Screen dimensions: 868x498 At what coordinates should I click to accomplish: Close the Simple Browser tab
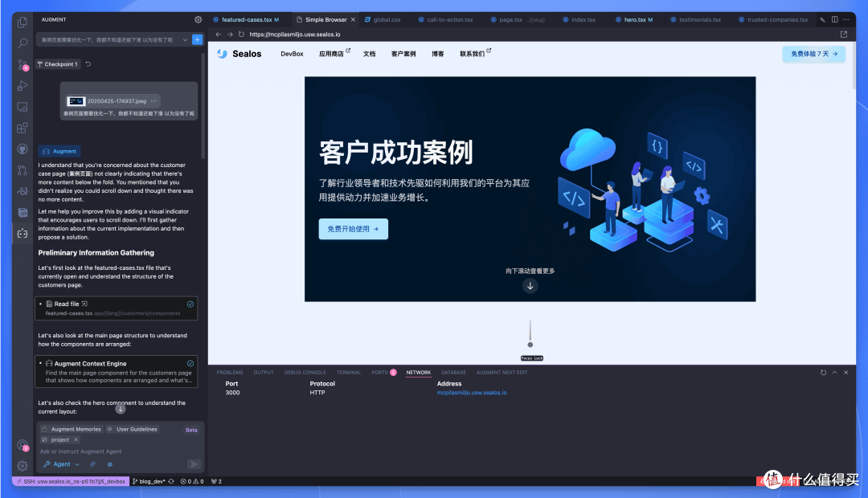pos(353,19)
